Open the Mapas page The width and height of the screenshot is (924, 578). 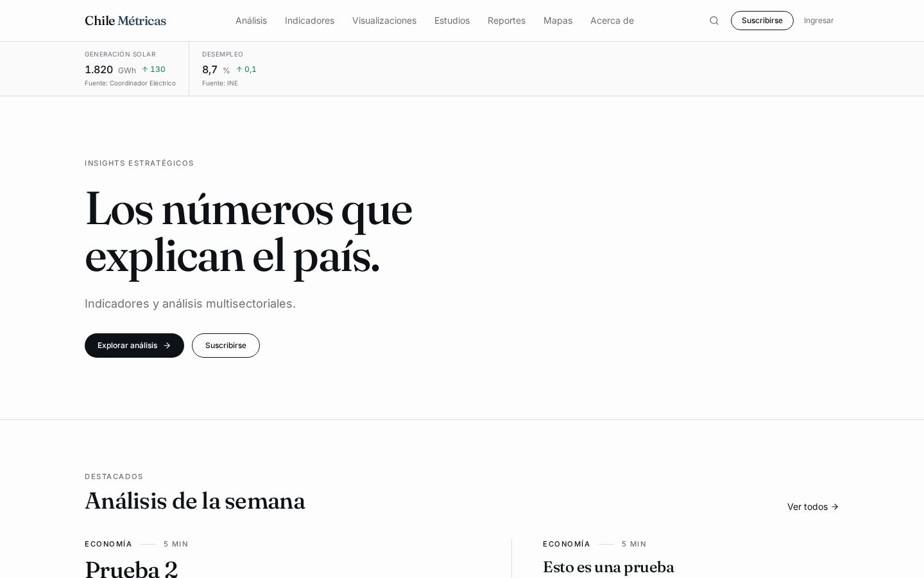[558, 21]
